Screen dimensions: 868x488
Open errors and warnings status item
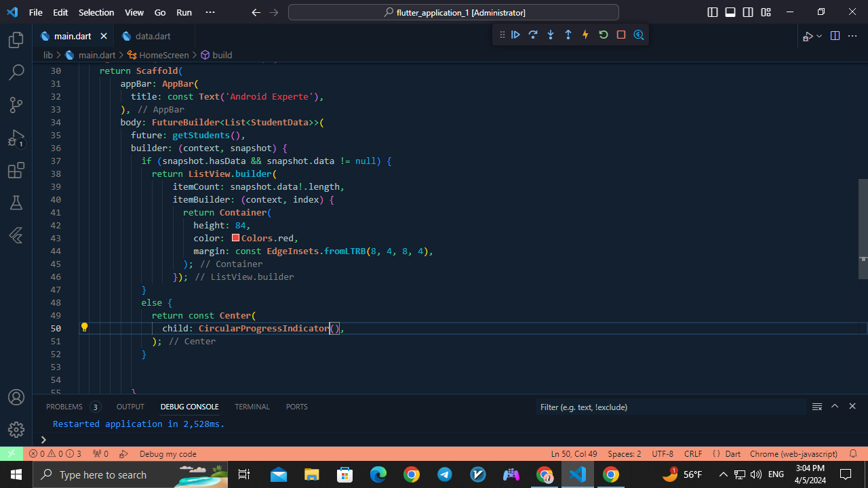(55, 453)
